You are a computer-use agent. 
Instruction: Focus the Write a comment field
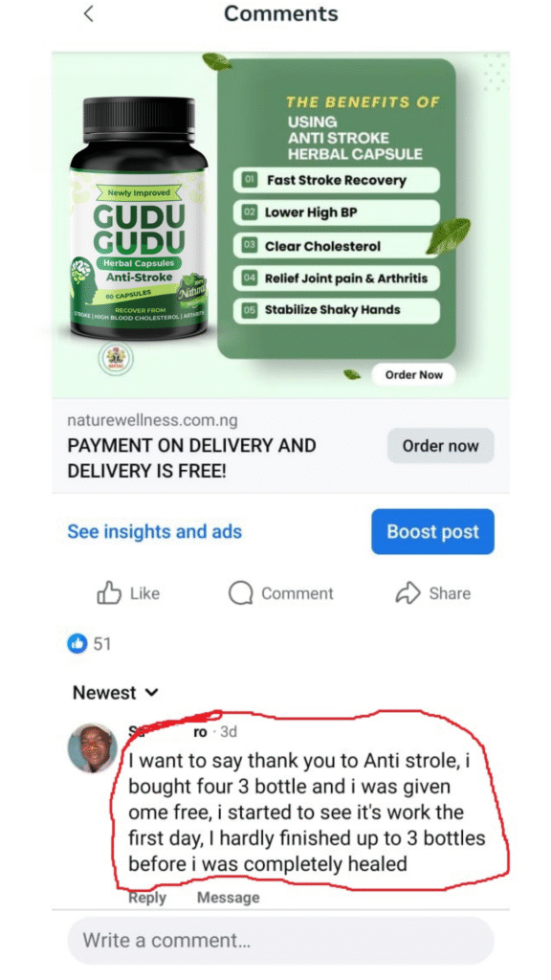click(x=280, y=941)
